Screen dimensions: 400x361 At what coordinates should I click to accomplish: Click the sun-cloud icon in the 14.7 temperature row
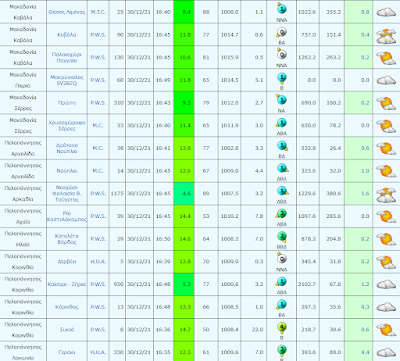tap(386, 330)
